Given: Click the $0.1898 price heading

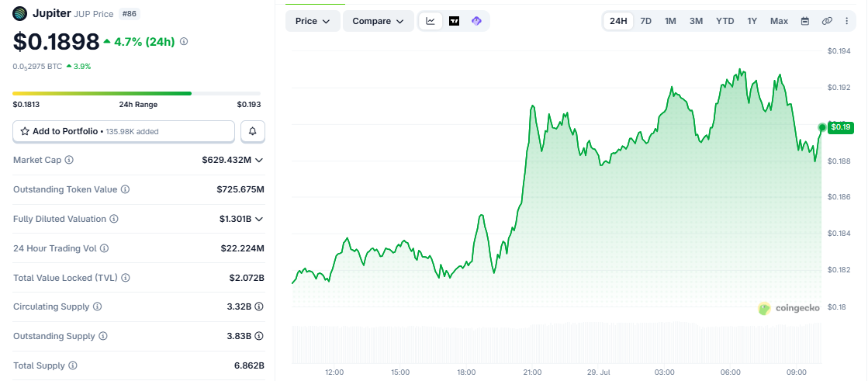Looking at the screenshot, I should pos(56,42).
